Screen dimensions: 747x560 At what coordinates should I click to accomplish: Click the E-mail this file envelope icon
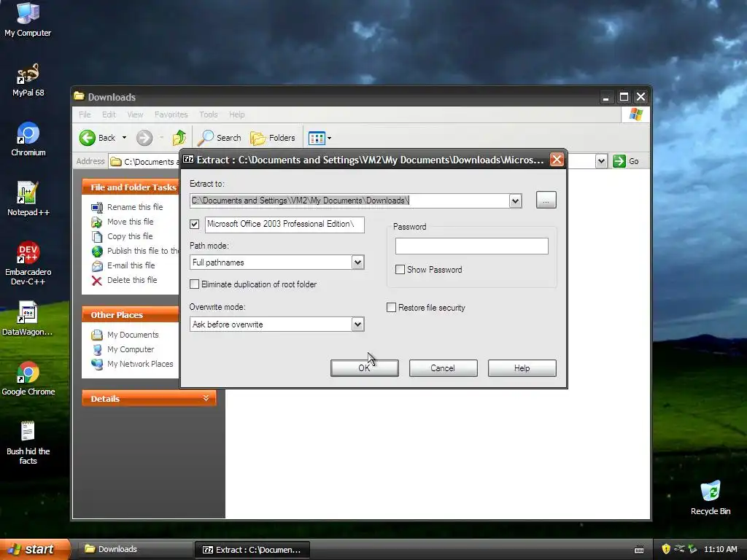tap(97, 265)
